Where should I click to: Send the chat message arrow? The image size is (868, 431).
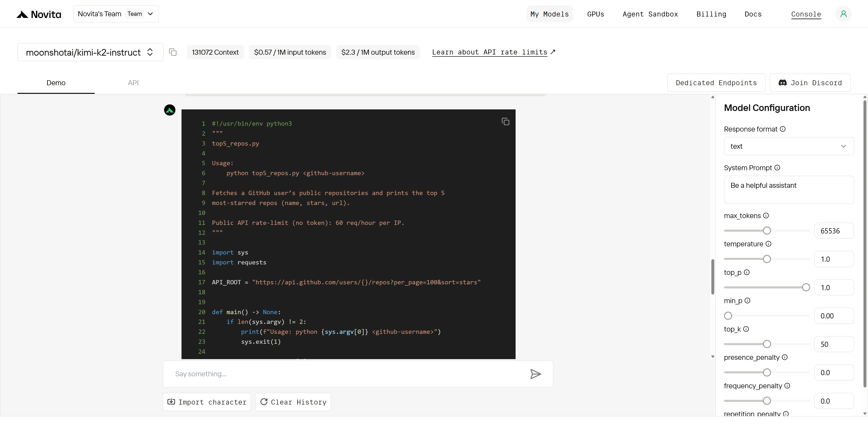pyautogui.click(x=535, y=374)
